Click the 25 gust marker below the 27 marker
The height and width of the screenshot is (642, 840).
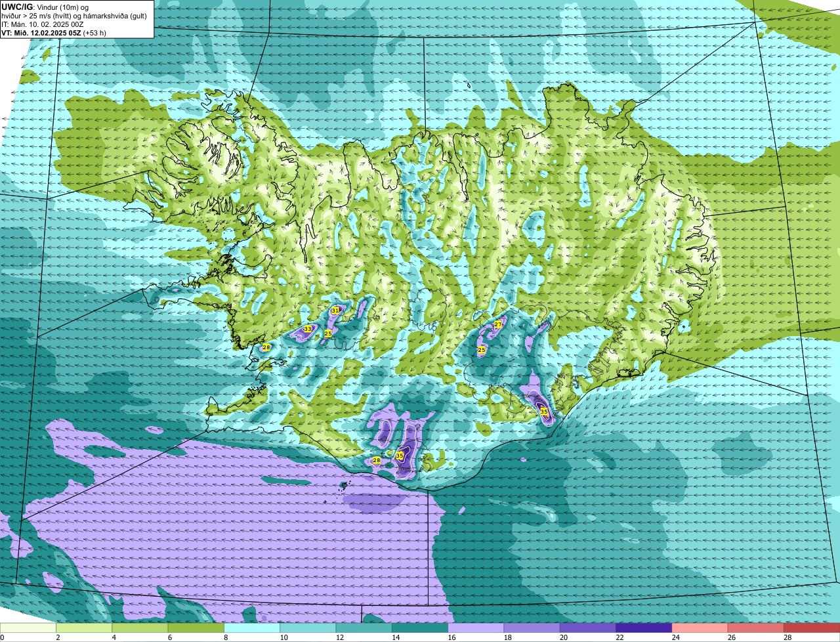(482, 350)
